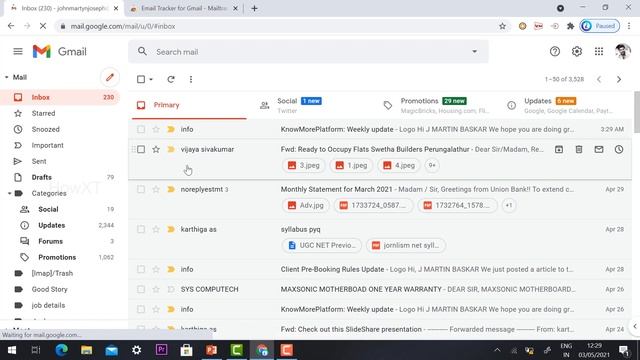
Task: Delete the vijaya sivakumar email
Action: 579,149
